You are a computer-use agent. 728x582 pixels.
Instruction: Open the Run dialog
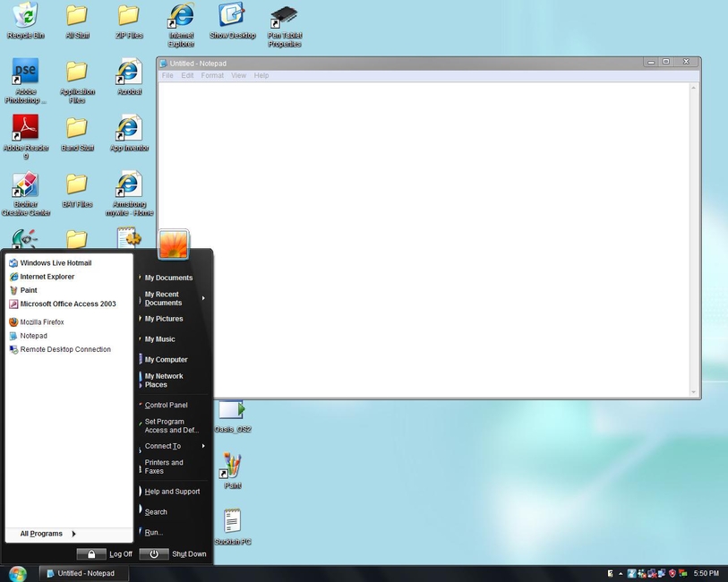(173, 532)
